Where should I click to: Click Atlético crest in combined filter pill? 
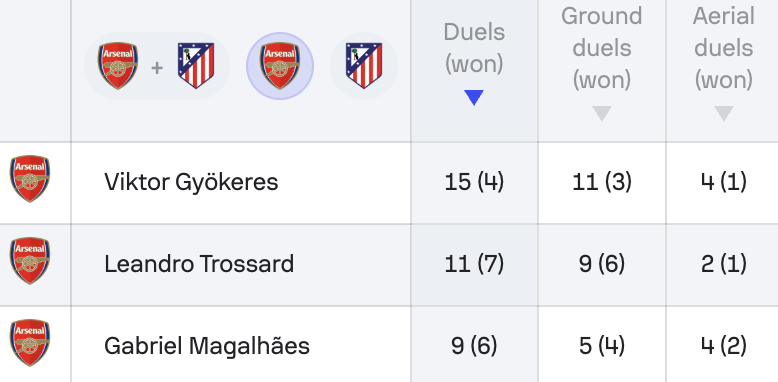196,66
